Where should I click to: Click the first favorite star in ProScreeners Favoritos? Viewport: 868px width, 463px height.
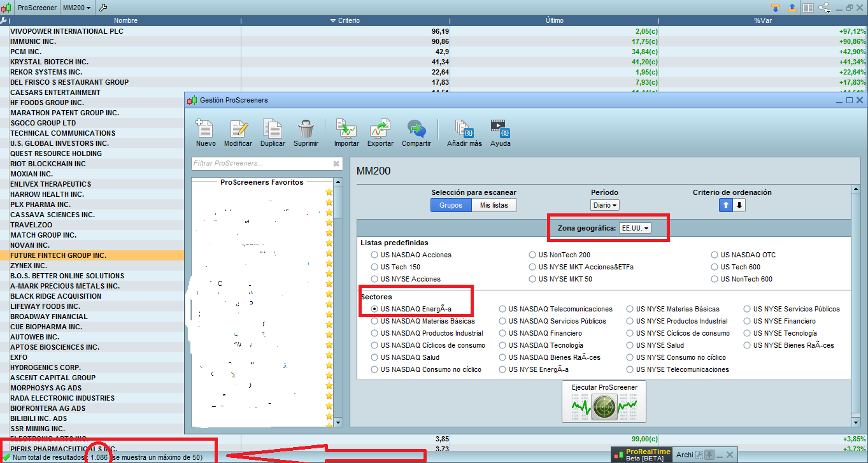(329, 192)
